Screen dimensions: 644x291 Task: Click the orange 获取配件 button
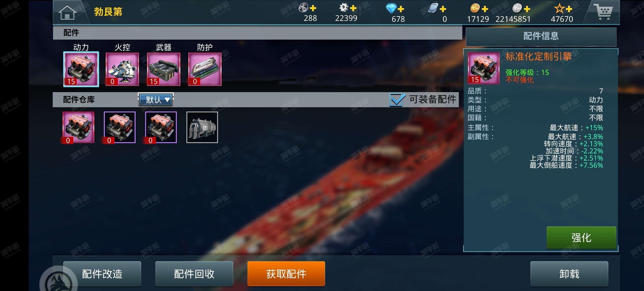(x=286, y=274)
